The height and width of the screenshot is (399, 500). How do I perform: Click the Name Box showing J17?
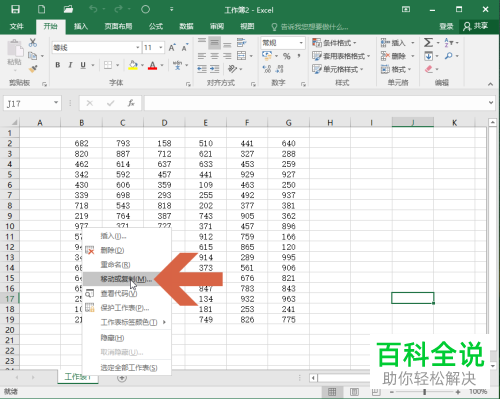point(32,103)
